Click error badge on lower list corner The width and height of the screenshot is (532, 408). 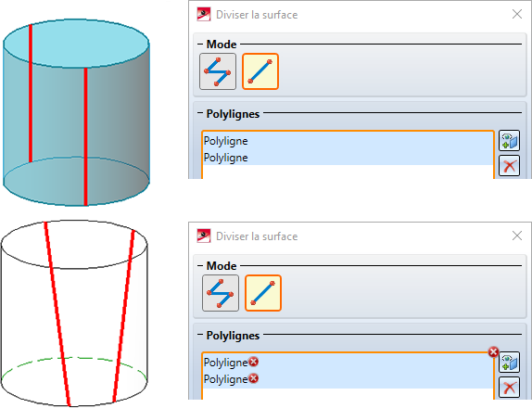(x=493, y=352)
